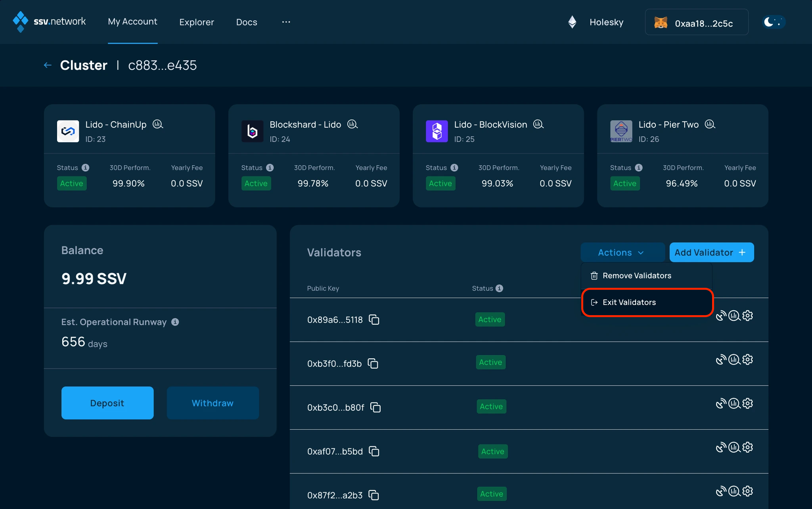Open the Holesky network selector

[596, 22]
